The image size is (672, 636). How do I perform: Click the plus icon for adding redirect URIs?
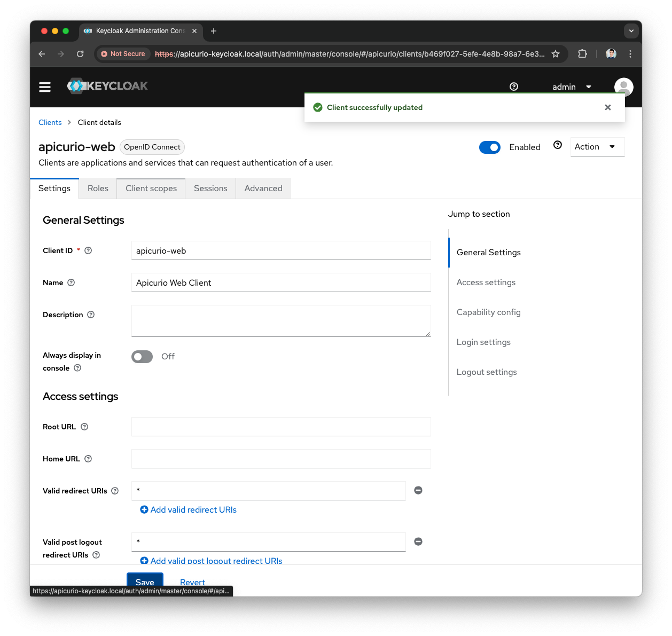coord(144,509)
